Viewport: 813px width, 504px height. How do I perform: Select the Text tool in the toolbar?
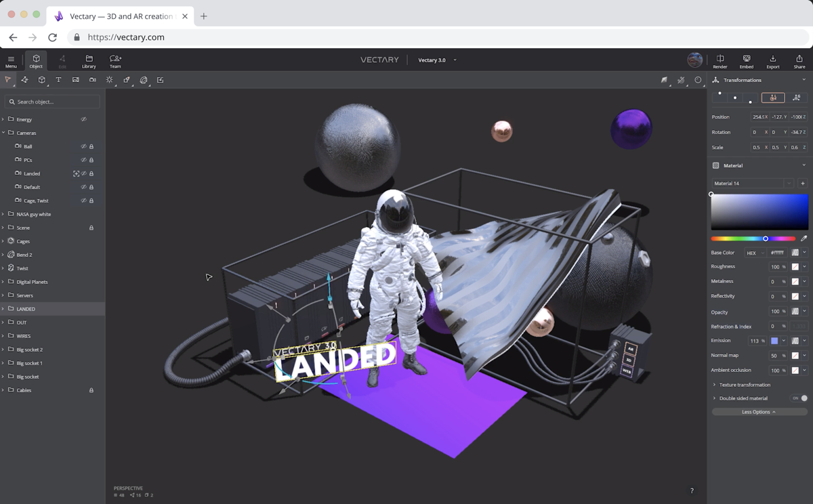[58, 80]
